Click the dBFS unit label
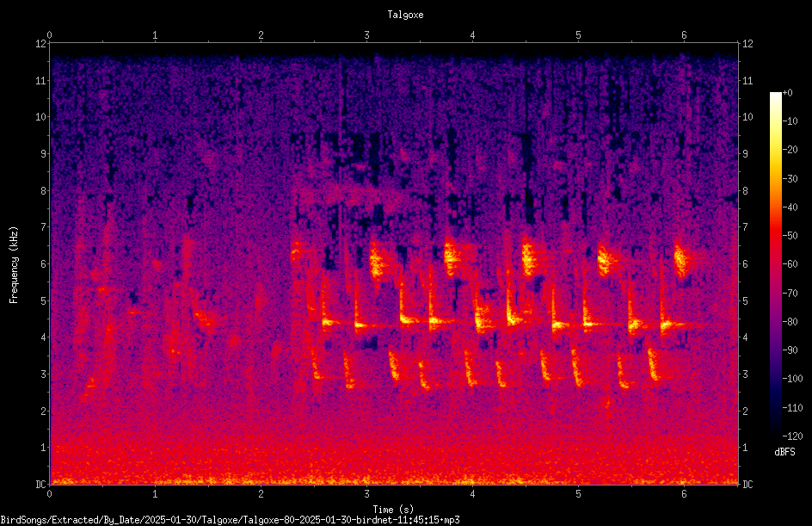812x526 pixels. [784, 452]
